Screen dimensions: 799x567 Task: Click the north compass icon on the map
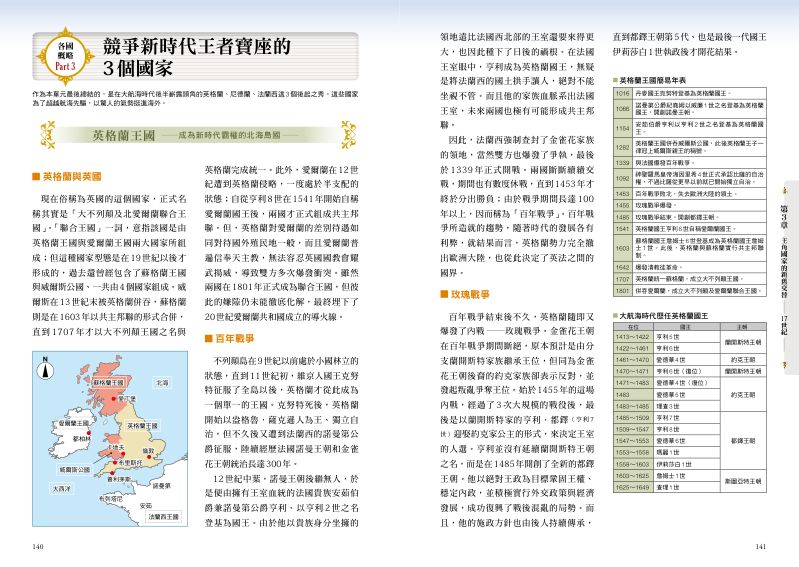point(46,368)
